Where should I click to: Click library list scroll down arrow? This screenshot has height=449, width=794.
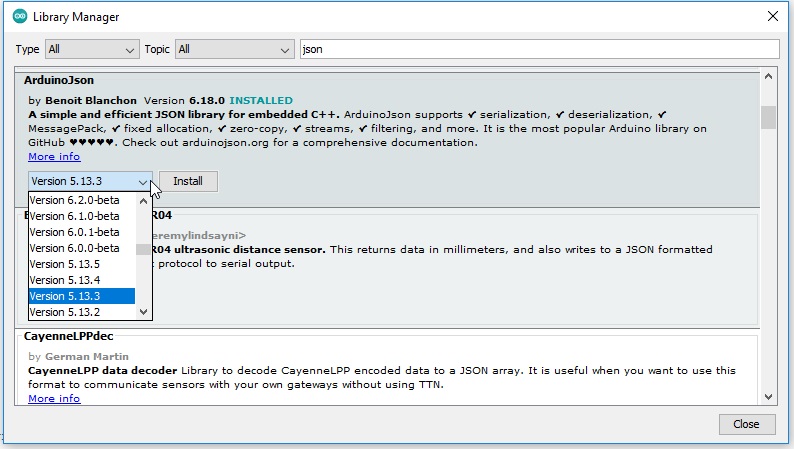click(768, 397)
